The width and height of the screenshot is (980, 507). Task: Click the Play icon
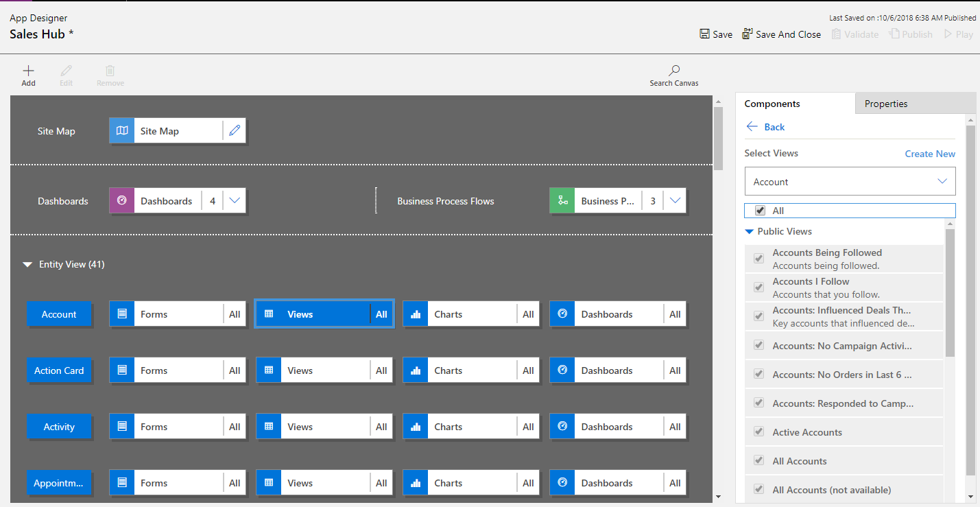[948, 34]
